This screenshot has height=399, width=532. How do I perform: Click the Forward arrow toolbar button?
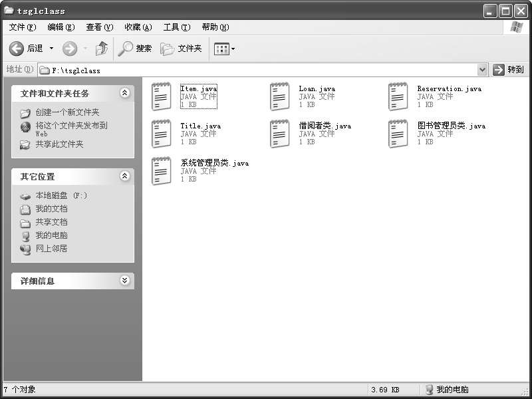click(70, 49)
